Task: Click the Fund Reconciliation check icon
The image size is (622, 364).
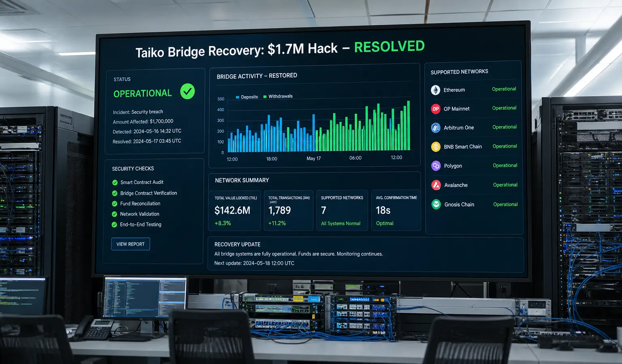Action: tap(115, 204)
